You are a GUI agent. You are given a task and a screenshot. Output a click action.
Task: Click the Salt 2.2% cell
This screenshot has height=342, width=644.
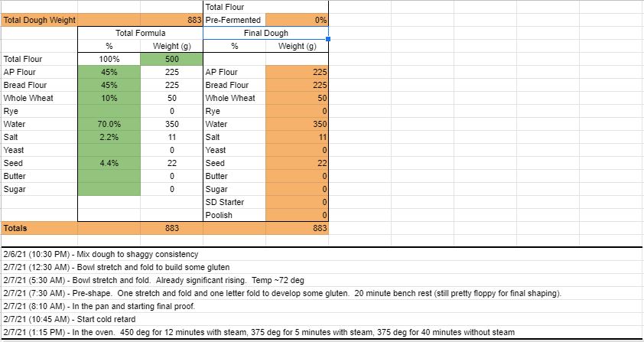click(109, 137)
